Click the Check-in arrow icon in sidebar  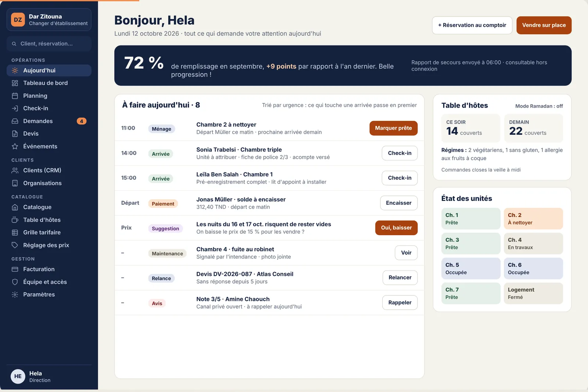pos(15,108)
